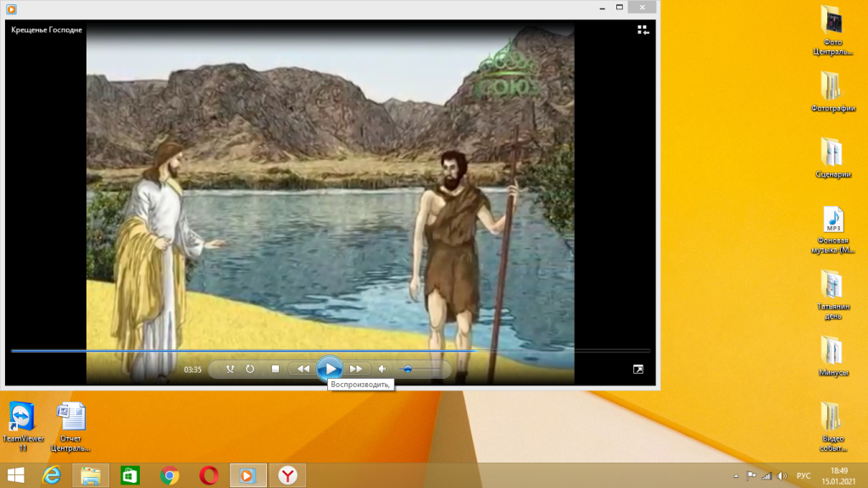This screenshot has width=868, height=488.
Task: Select media player taskbar button
Action: 248,475
